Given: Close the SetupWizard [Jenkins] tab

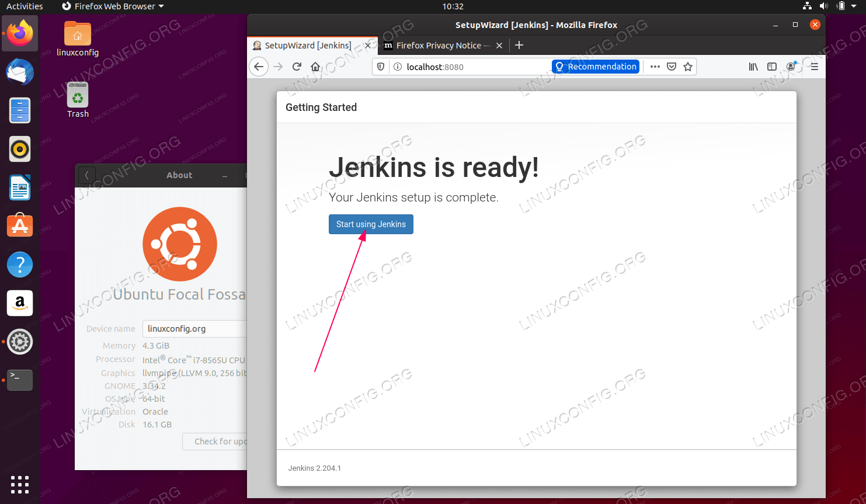Looking at the screenshot, I should click(367, 45).
